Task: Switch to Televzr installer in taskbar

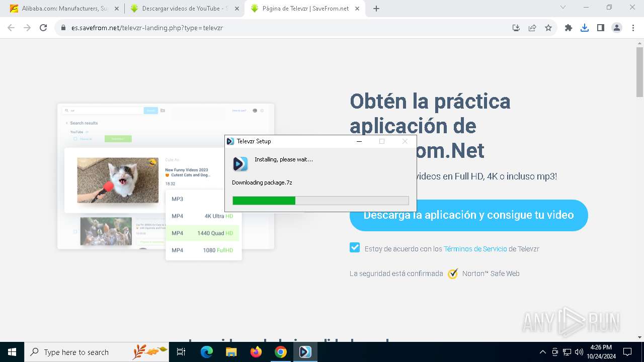Action: click(305, 352)
